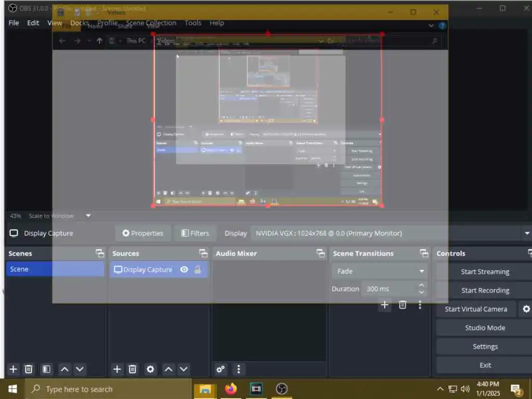Pop out the Scene Transitions dock
Image resolution: width=532 pixels, height=399 pixels.
pos(424,254)
